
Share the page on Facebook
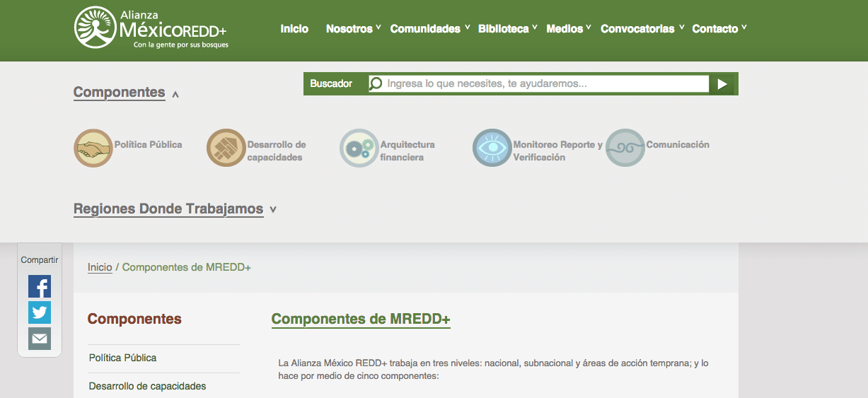40,286
